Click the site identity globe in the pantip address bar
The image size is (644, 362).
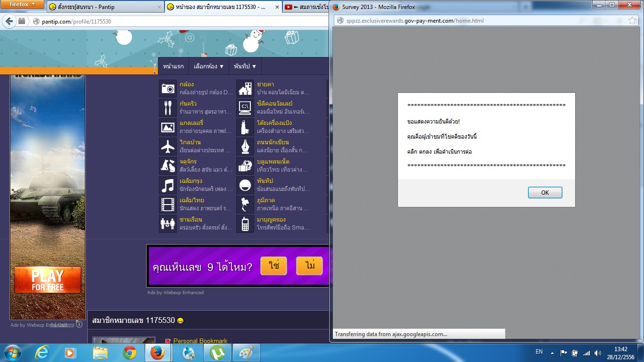point(36,21)
